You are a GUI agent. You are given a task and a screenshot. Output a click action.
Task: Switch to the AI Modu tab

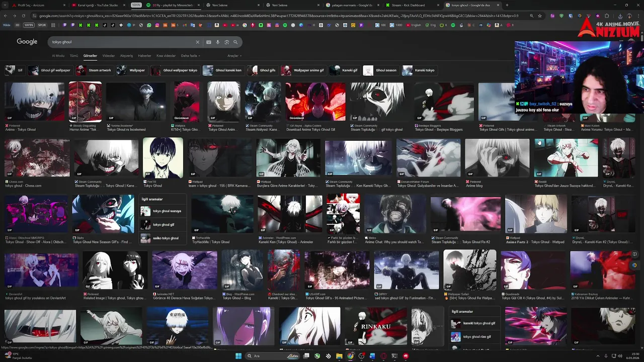pyautogui.click(x=58, y=56)
